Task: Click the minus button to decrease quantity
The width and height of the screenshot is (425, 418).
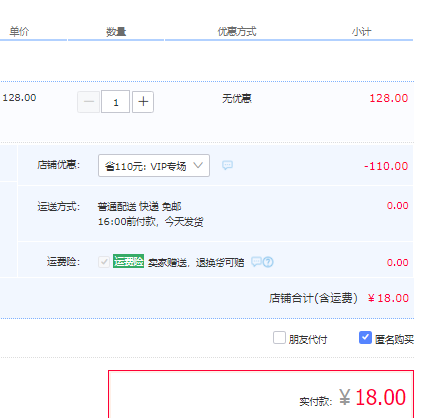Action: [88, 102]
